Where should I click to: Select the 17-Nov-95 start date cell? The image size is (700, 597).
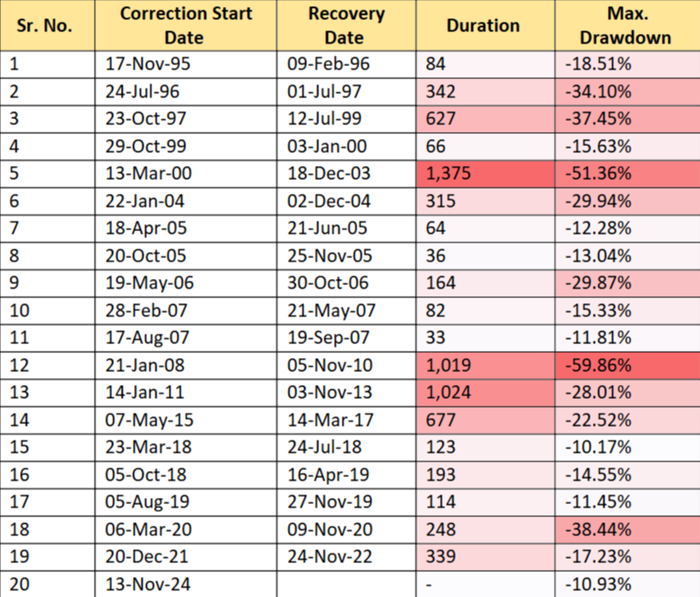click(184, 63)
